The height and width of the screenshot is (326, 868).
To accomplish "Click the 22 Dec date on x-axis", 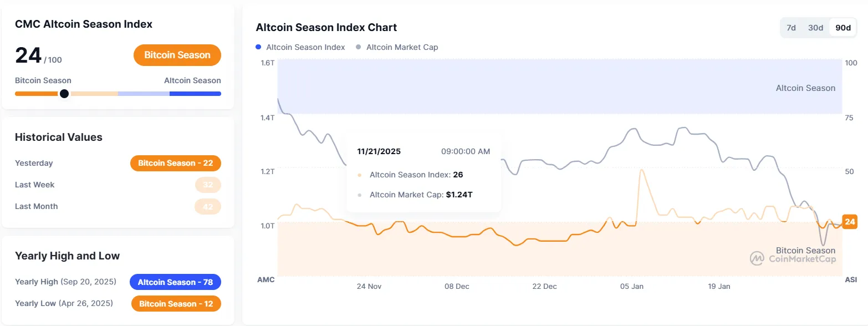I will (x=544, y=286).
